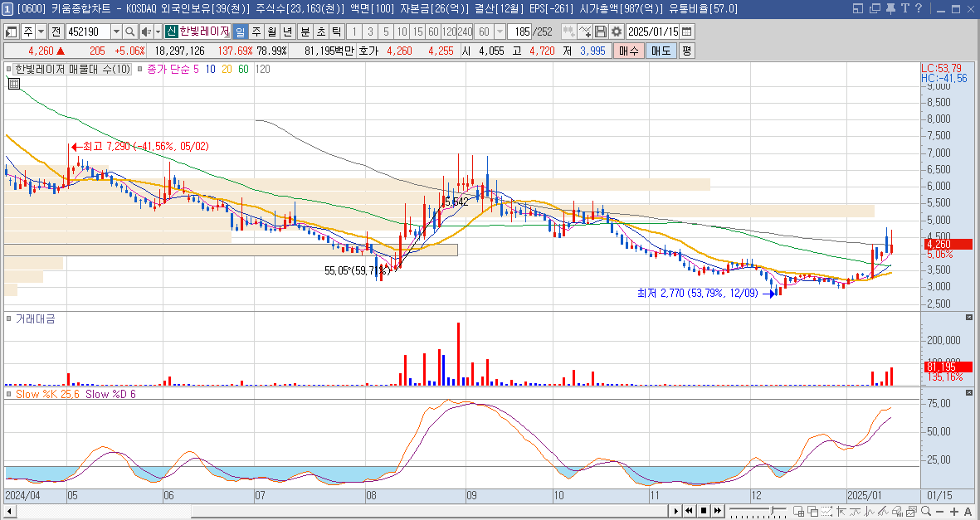Viewport: 980px width, 520px height.
Task: Open the stock code 452190 dropdown arrow
Action: pos(117,32)
